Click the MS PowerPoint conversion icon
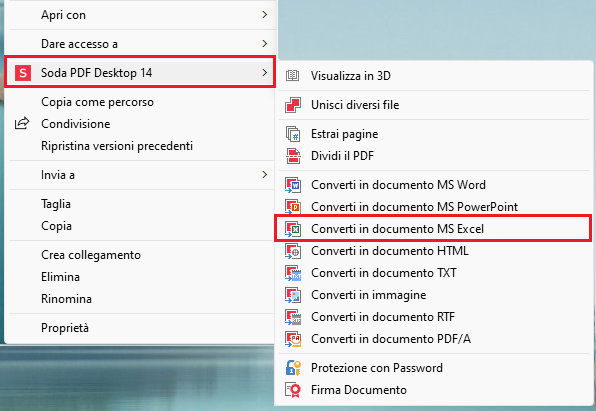This screenshot has width=596, height=411. [x=293, y=207]
